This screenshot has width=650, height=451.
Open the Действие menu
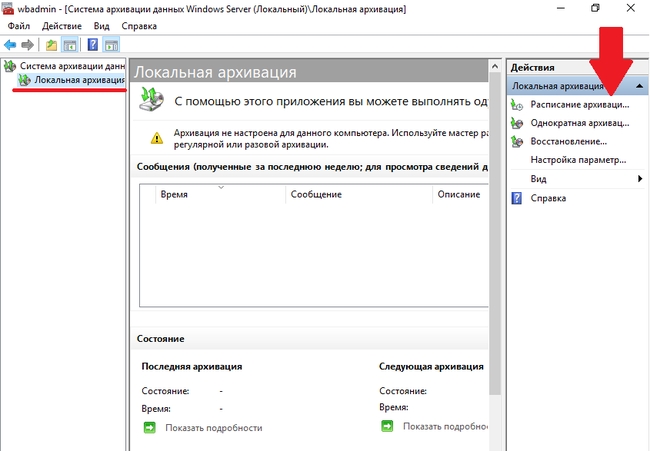[62, 26]
